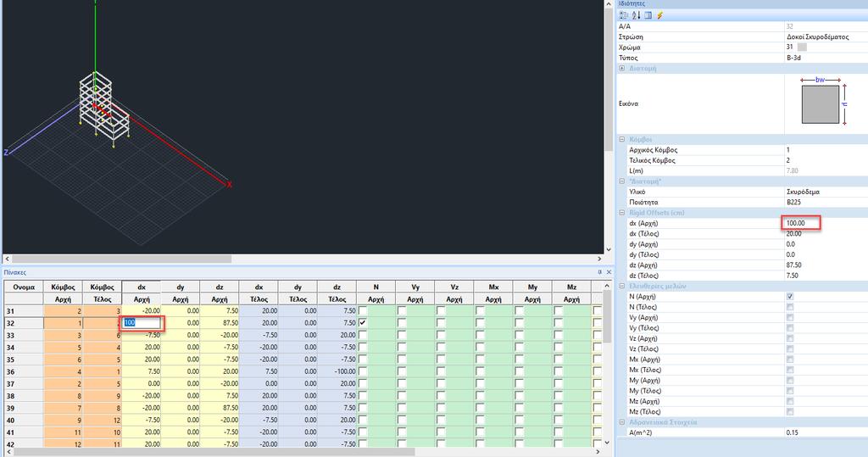The height and width of the screenshot is (457, 868).
Task: Select table row header 32
Action: click(24, 323)
